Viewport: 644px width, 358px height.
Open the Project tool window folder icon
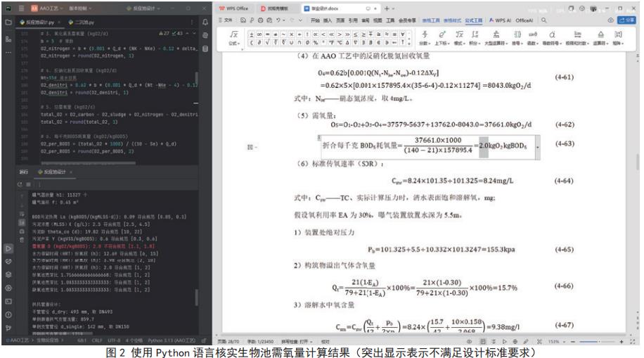click(8, 22)
